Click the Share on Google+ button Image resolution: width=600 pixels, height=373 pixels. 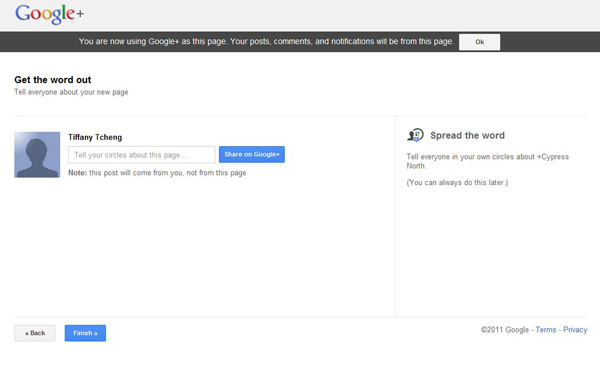click(252, 154)
